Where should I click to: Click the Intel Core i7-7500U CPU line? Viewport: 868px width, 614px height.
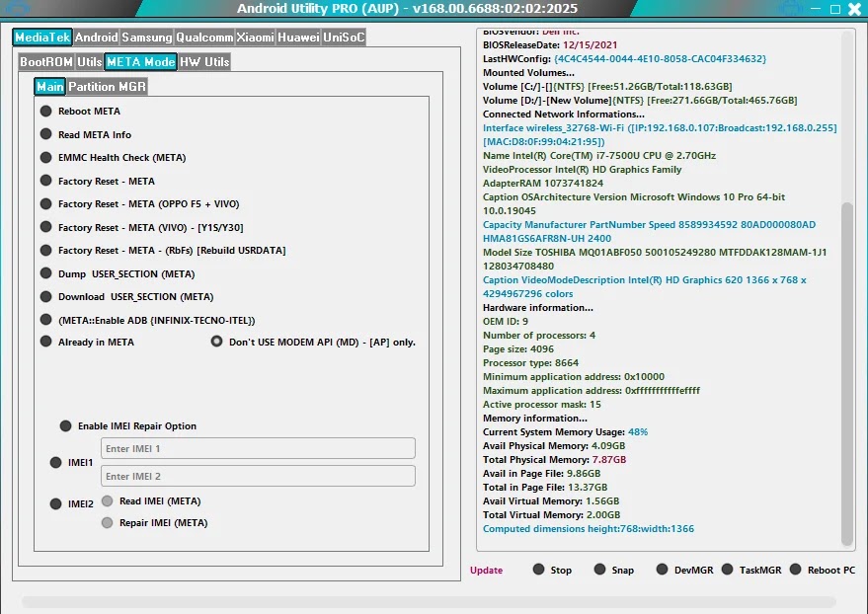(x=599, y=155)
